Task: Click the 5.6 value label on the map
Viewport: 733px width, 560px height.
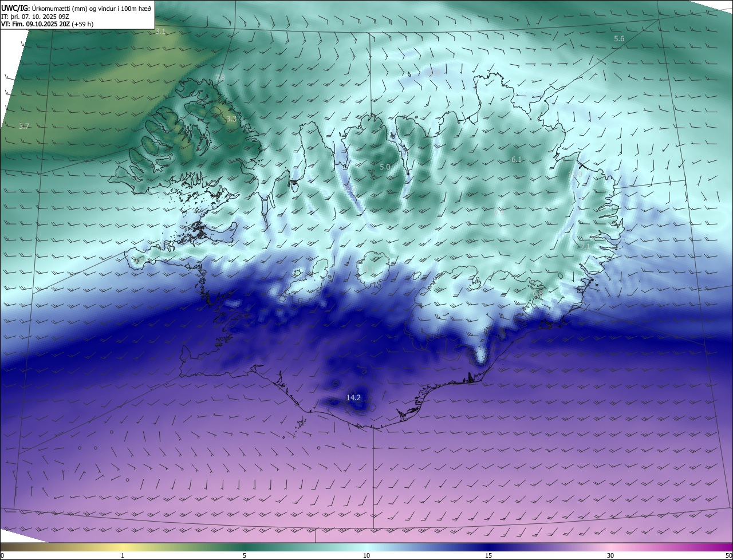Action: pyautogui.click(x=619, y=38)
